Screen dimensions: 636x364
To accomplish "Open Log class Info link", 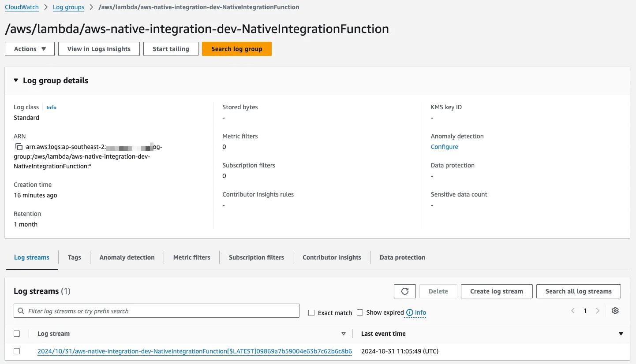I will [51, 108].
